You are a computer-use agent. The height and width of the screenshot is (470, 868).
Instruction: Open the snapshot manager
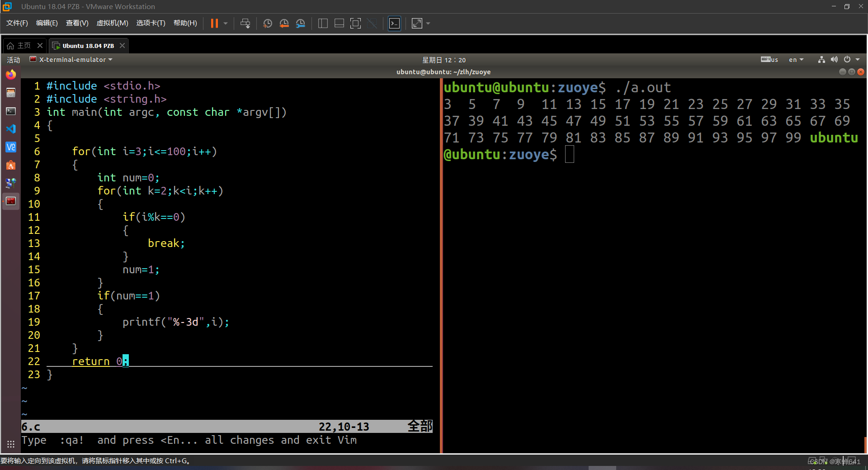[x=301, y=24]
